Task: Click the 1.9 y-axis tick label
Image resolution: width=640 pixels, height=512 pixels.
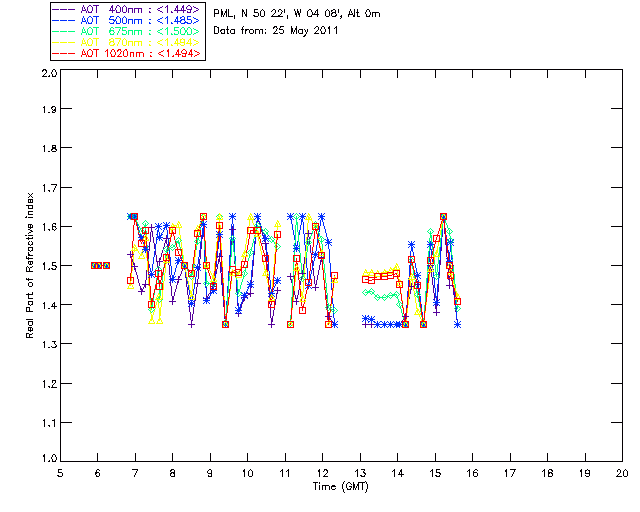Action: pyautogui.click(x=49, y=109)
